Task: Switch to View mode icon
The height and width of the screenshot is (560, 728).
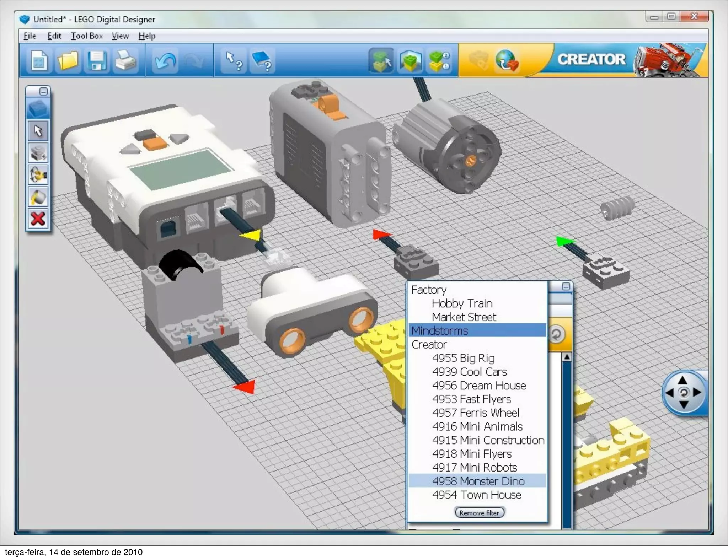Action: click(410, 60)
